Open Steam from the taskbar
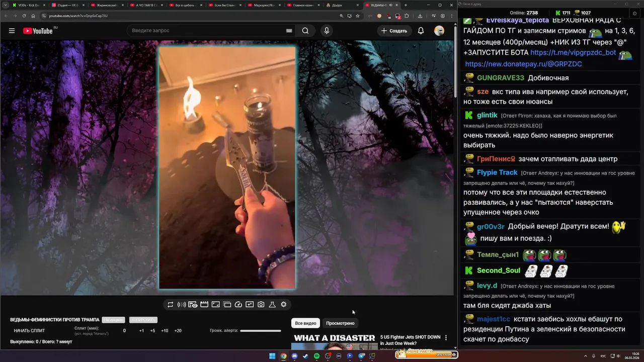 305,356
